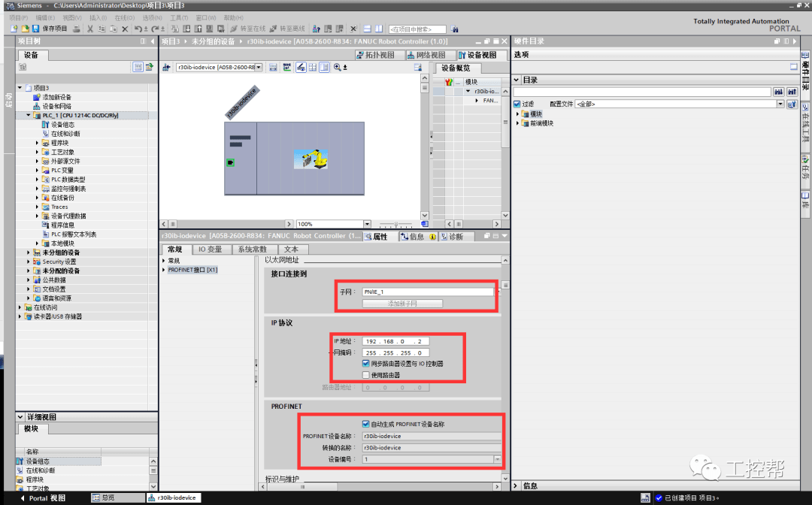The width and height of the screenshot is (812, 505).
Task: Toggle 自动生成 PROFINET 设备名称 checkbox
Action: coord(366,424)
